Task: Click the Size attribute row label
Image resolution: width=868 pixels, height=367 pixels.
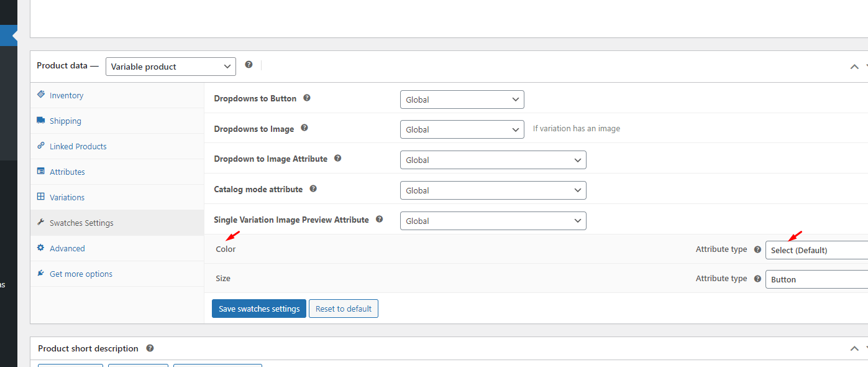Action: [223, 278]
